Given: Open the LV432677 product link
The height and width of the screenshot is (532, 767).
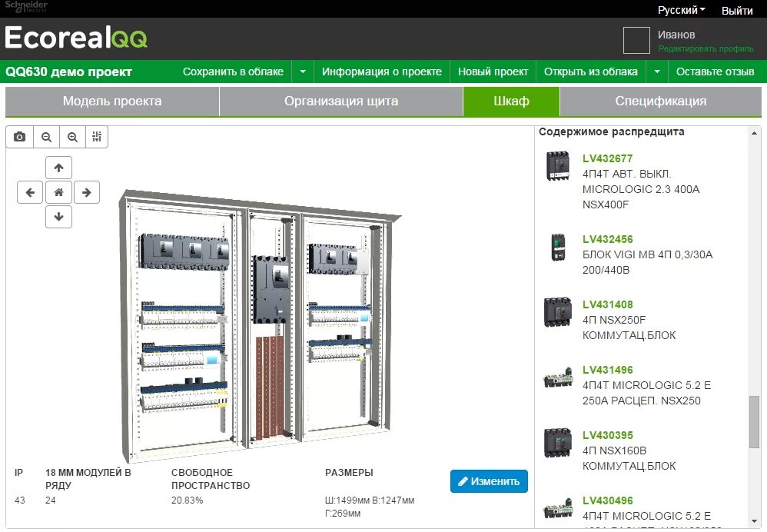Looking at the screenshot, I should [x=608, y=158].
